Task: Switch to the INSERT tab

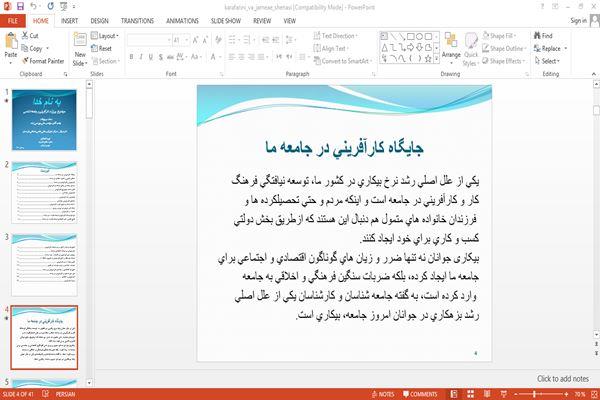Action: (69, 21)
